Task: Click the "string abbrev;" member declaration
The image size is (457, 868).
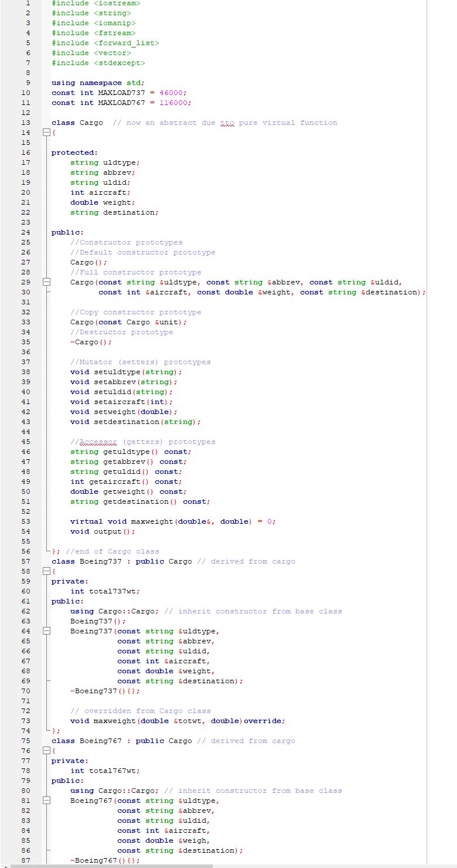Action: (103, 172)
